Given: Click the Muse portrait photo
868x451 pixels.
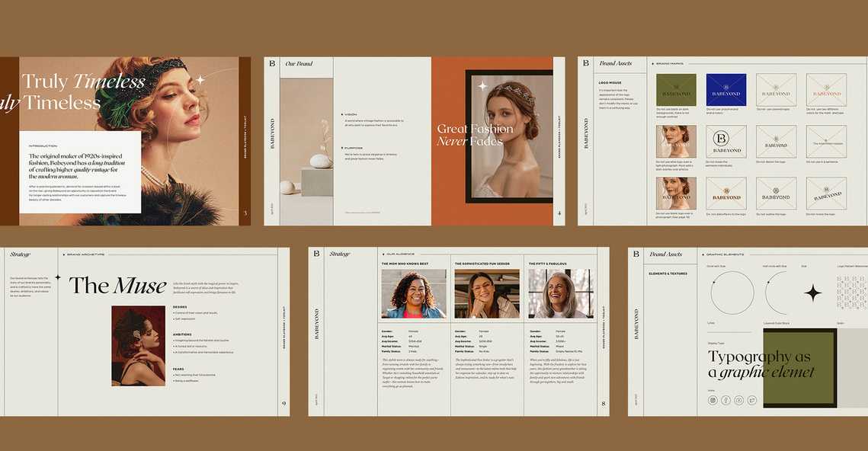Looking at the screenshot, I should [139, 346].
